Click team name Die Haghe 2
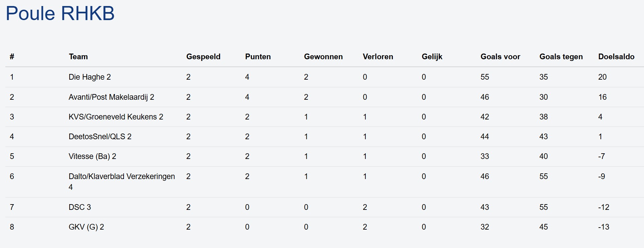Screen dimensions: 644x248 tap(90, 77)
